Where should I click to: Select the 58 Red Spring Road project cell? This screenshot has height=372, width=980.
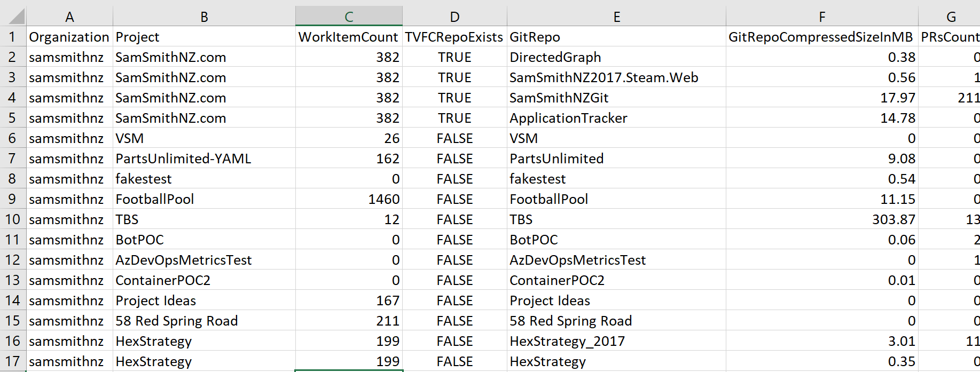204,321
